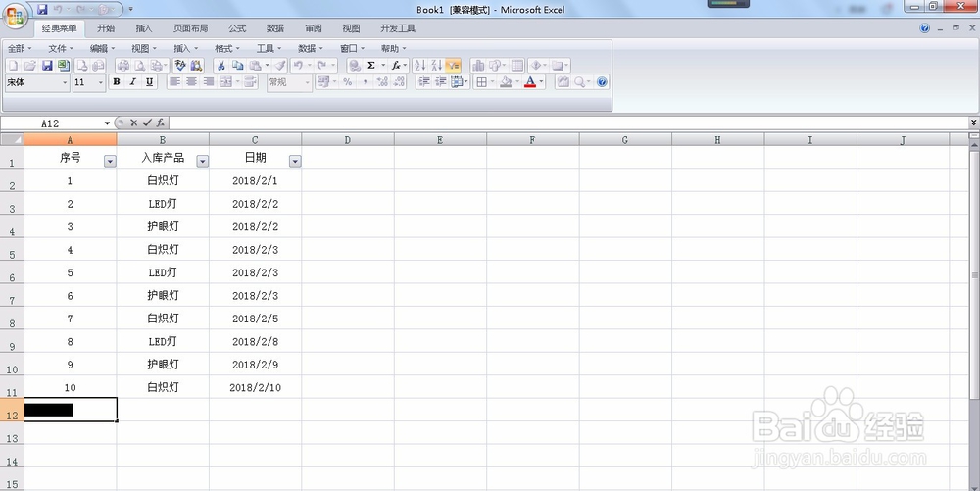This screenshot has height=491, width=980.
Task: Select row 5 header
Action: [x=12, y=249]
